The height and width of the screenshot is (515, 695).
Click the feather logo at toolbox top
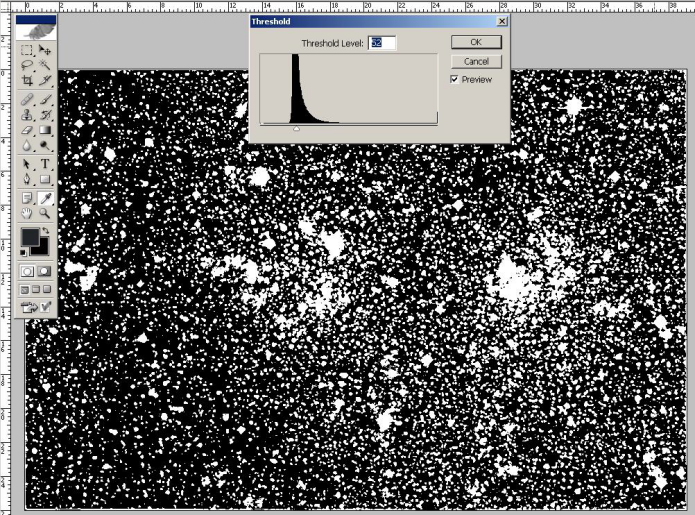36,31
